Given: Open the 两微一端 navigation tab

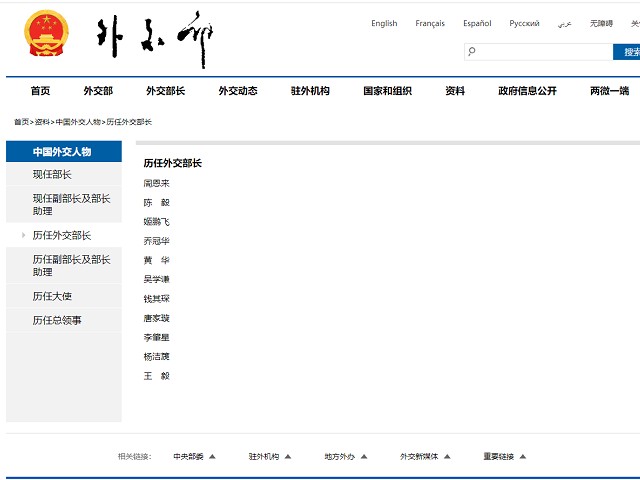Looking at the screenshot, I should [x=609, y=91].
